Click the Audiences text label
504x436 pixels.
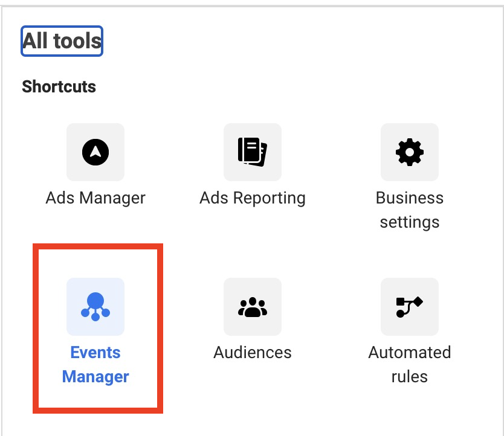tap(253, 352)
